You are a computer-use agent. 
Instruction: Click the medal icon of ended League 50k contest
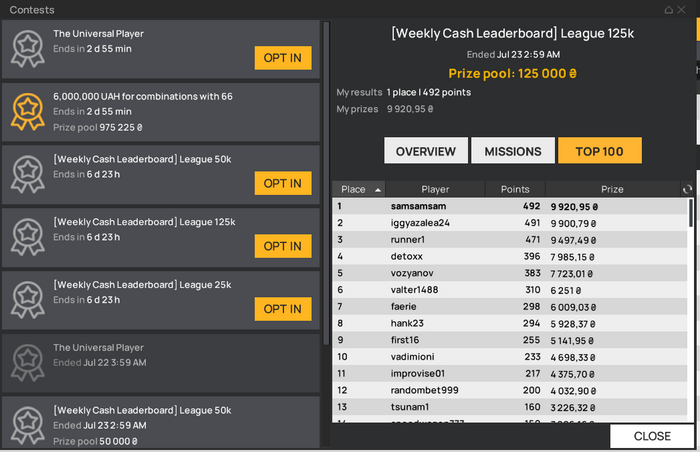[x=28, y=426]
